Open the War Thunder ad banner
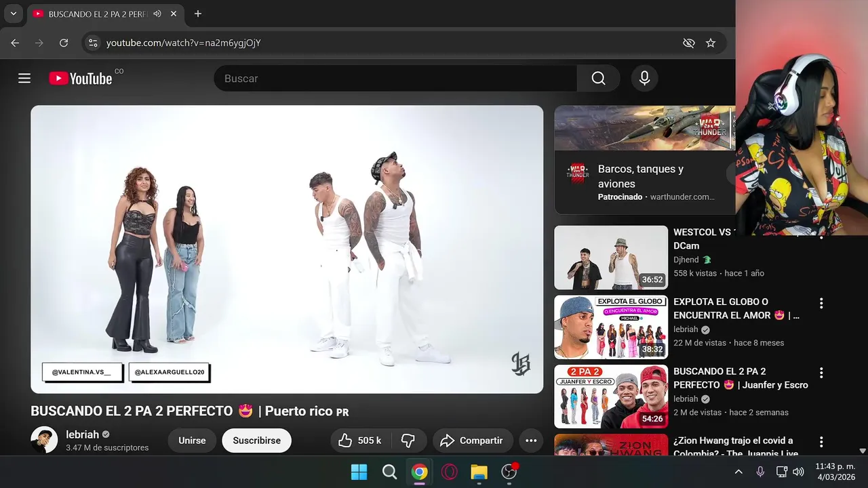Viewport: 868px width, 488px height. pyautogui.click(x=644, y=127)
